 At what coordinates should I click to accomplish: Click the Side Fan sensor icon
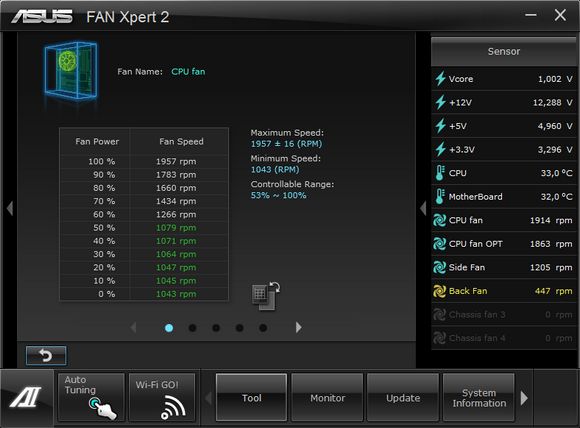pos(439,267)
